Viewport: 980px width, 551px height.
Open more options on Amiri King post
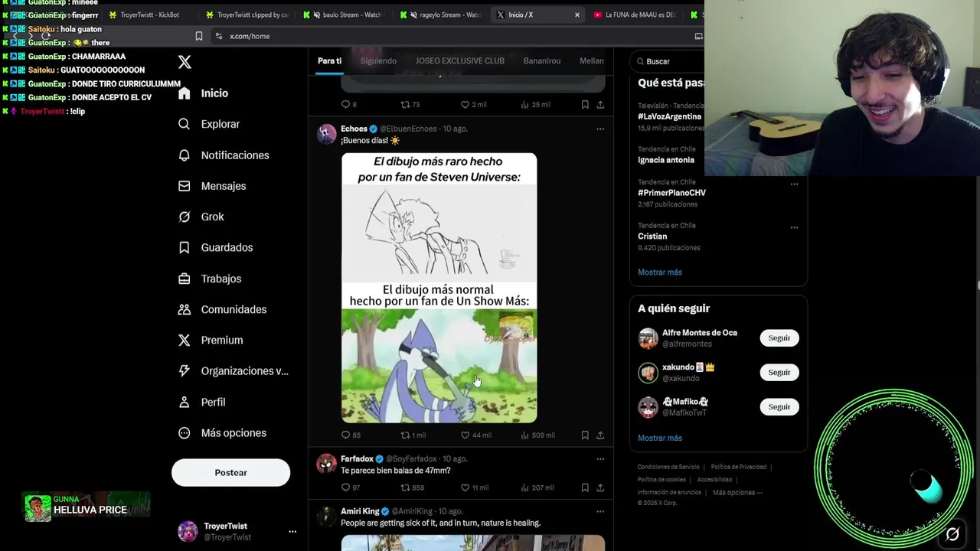[600, 511]
